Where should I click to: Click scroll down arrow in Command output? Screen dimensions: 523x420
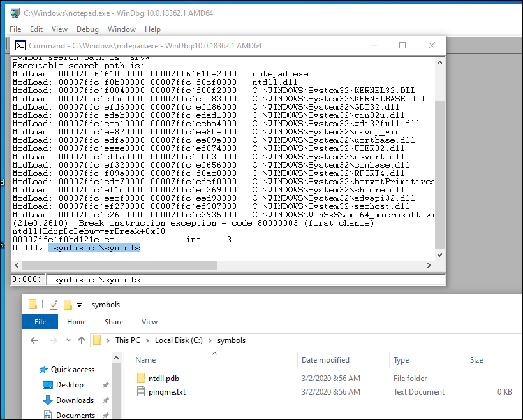(439, 255)
